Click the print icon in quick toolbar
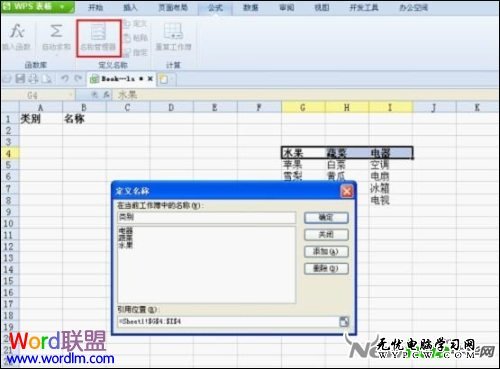The height and width of the screenshot is (369, 500). [x=33, y=79]
